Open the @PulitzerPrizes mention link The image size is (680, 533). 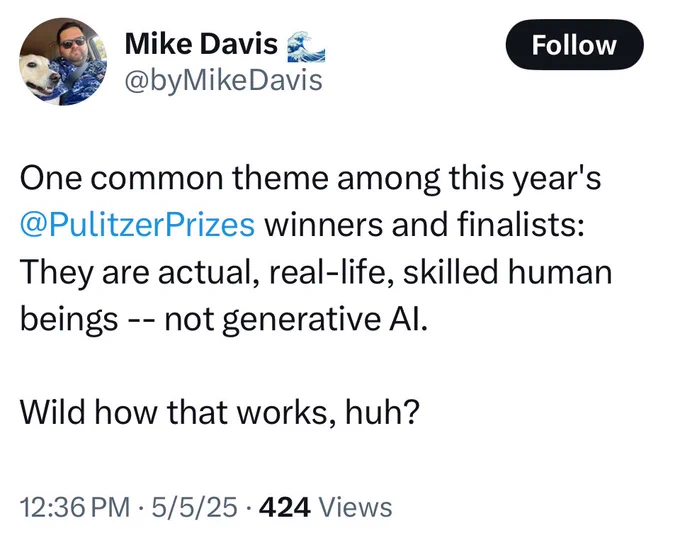pyautogui.click(x=137, y=225)
